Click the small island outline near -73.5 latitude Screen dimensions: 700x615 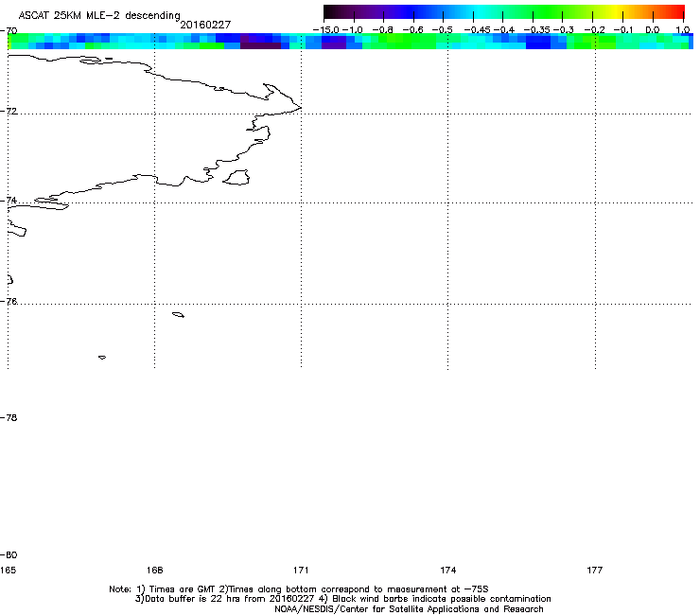[x=236, y=177]
